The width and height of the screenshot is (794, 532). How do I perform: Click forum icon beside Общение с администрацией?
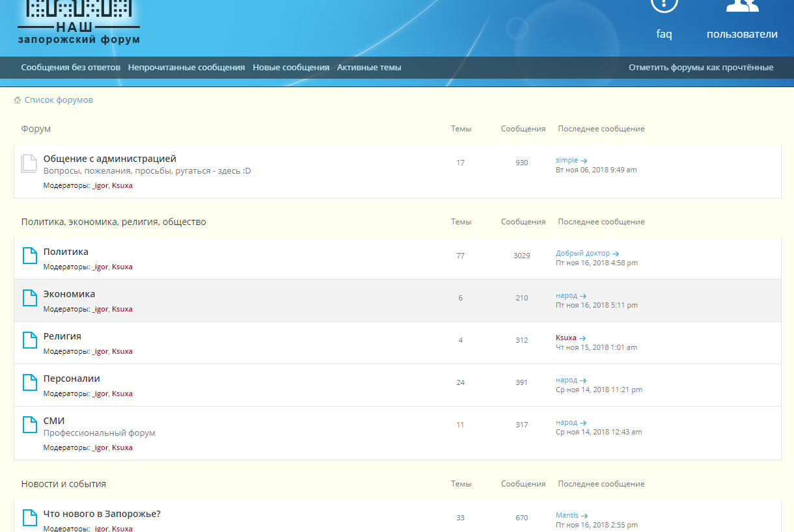[x=29, y=164]
